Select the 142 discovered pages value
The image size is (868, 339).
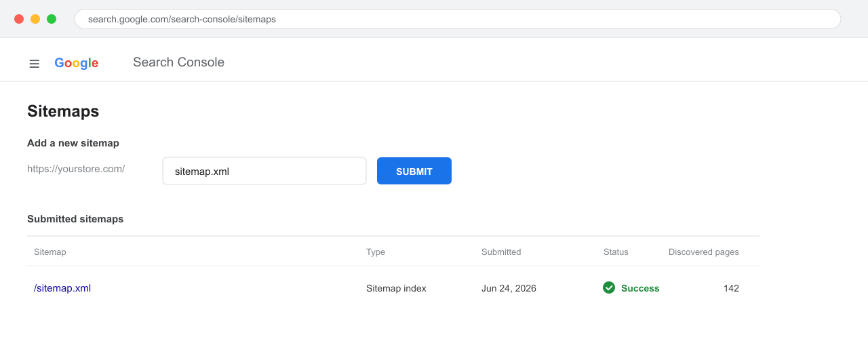click(731, 288)
